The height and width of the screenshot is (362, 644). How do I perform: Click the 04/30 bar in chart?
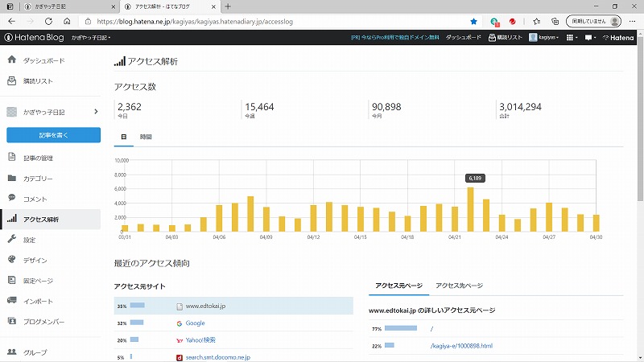(x=596, y=223)
